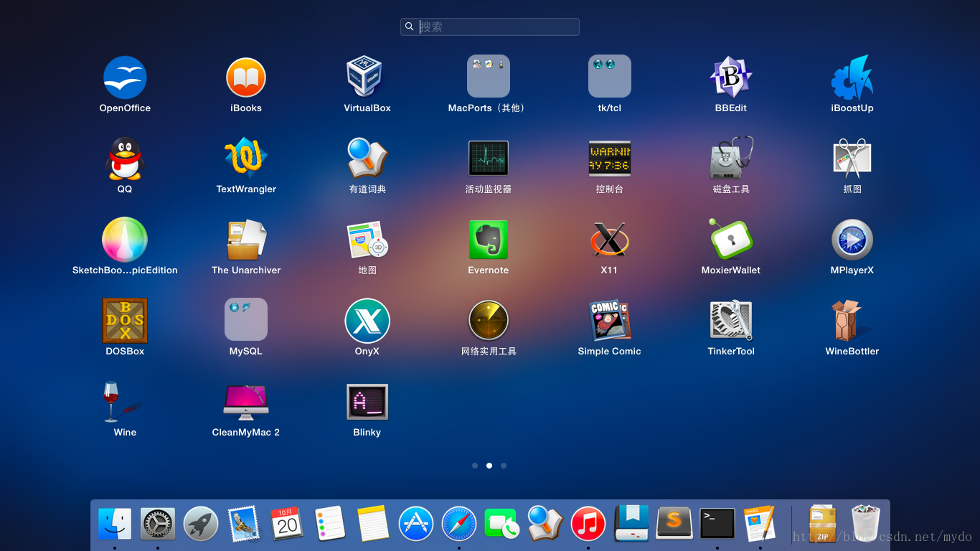This screenshot has width=980, height=551.
Task: Launch BBEdit editor
Action: [x=730, y=77]
